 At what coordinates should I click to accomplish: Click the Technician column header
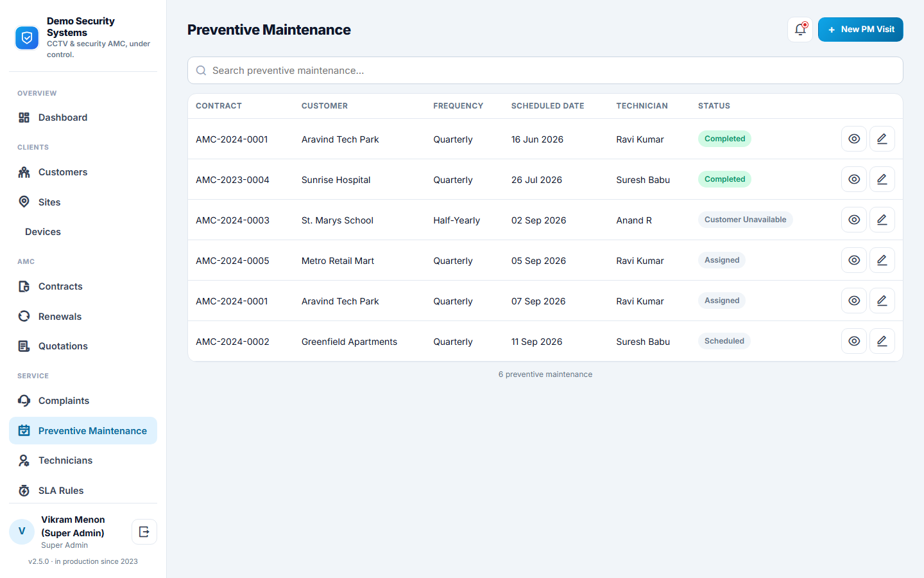click(x=642, y=106)
